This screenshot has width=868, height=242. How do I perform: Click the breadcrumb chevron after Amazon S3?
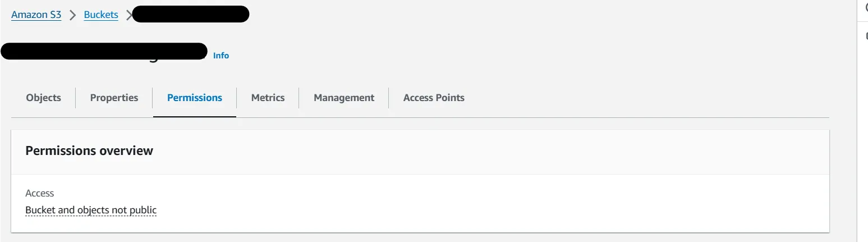[72, 15]
